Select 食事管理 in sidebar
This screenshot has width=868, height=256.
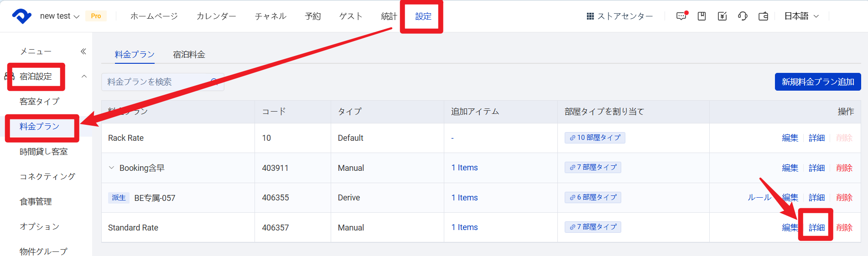point(36,201)
